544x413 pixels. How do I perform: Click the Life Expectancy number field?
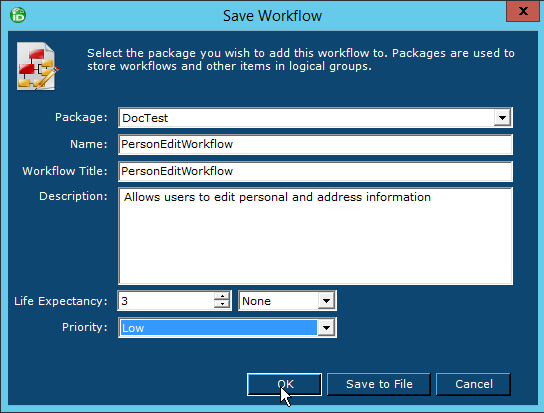click(166, 301)
